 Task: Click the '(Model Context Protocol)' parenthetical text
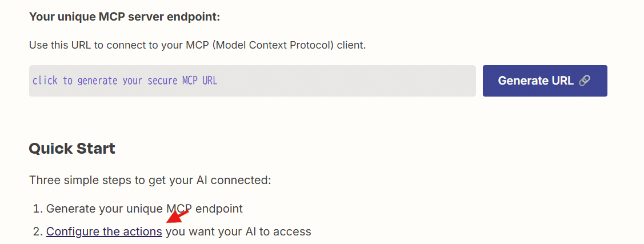273,45
